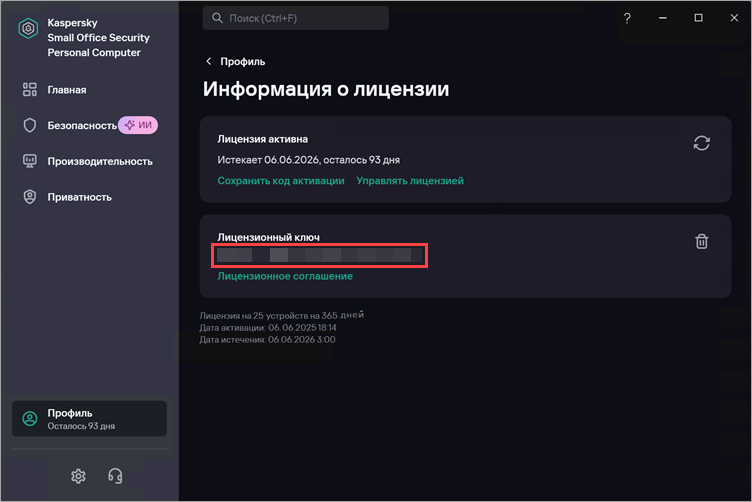Click the Профиль breadcrumb link
Viewport: 752px width, 502px height.
pyautogui.click(x=242, y=61)
